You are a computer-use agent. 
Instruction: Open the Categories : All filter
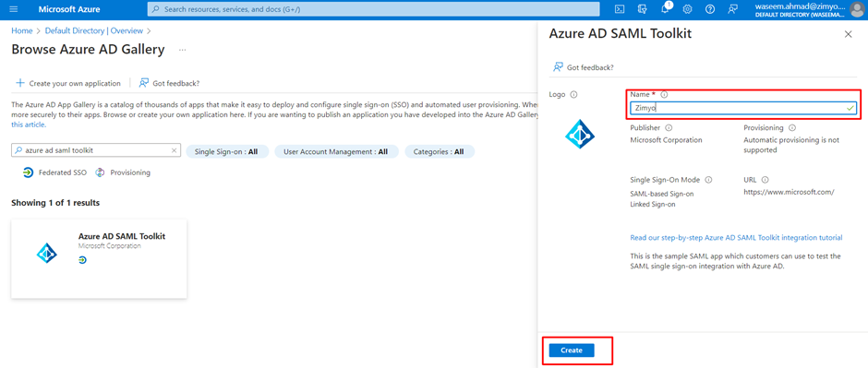pyautogui.click(x=440, y=151)
